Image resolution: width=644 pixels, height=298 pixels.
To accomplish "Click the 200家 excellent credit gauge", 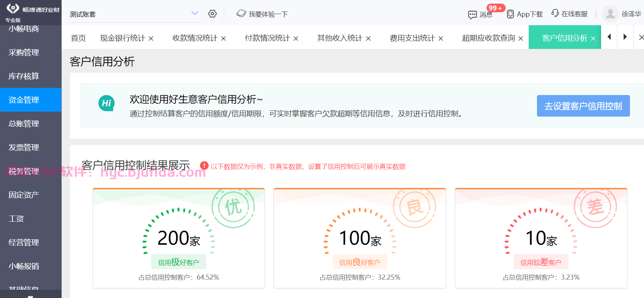I will pos(179,230).
